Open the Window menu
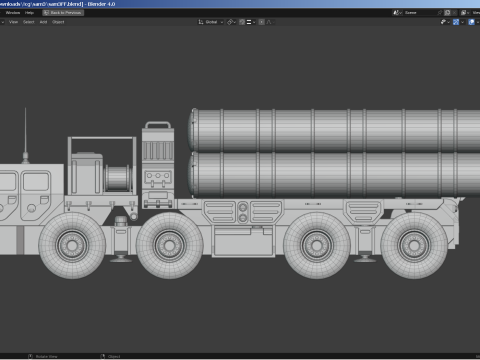The height and width of the screenshot is (360, 480). point(13,13)
